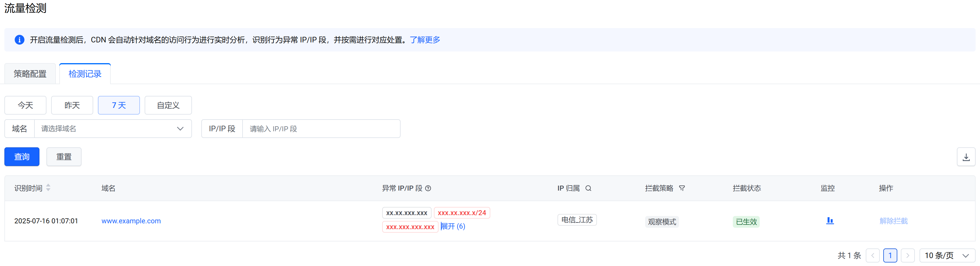Click the download records icon
The height and width of the screenshot is (266, 980).
966,157
